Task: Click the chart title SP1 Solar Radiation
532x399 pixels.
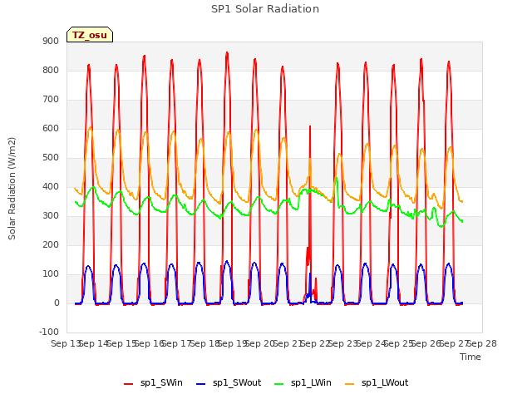Action: (265, 9)
